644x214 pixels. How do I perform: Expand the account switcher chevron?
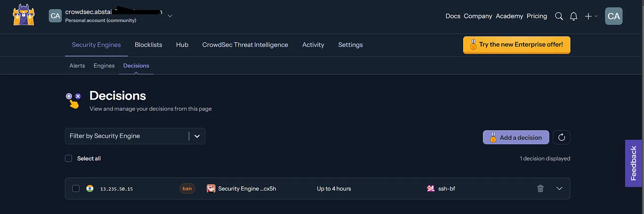pos(170,16)
